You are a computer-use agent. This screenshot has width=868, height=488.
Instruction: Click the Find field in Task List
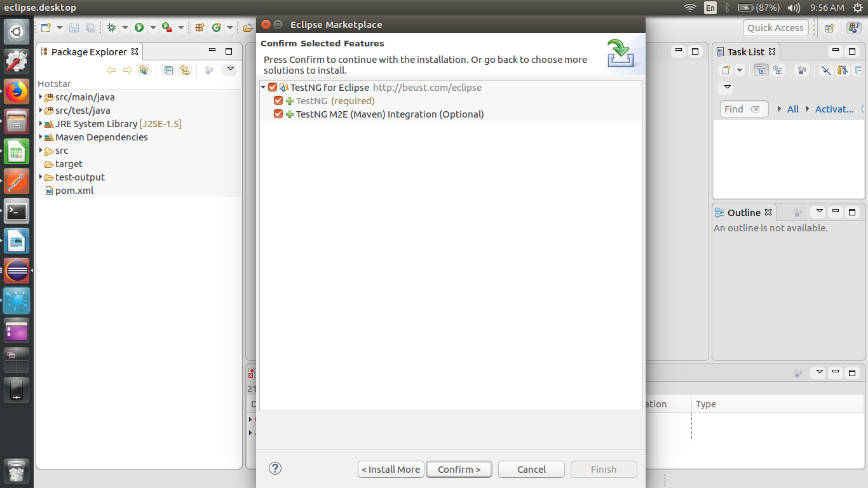point(737,109)
